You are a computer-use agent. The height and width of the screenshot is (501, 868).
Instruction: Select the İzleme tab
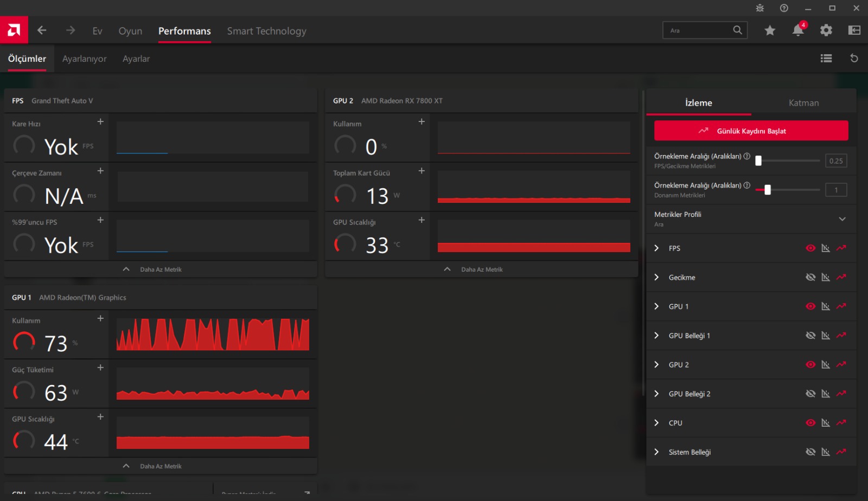click(x=699, y=103)
